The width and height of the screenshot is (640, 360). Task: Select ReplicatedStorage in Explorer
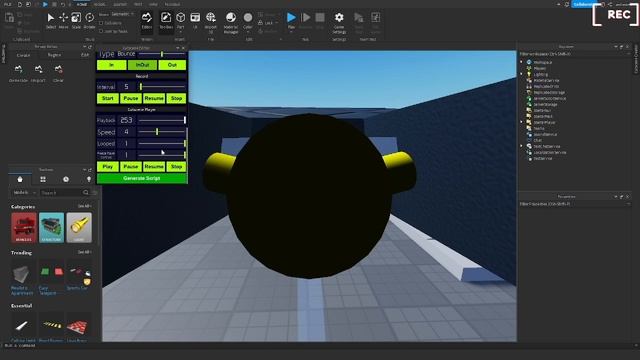549,92
